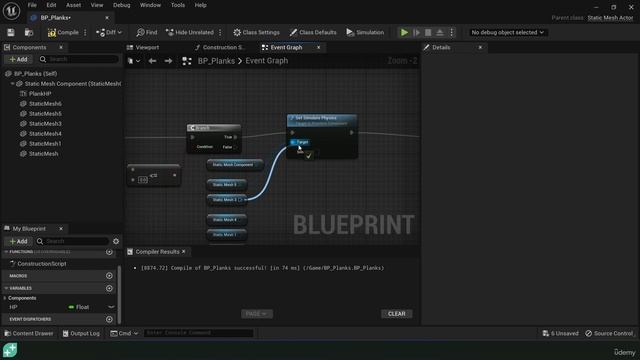Navigate forward in graph history
This screenshot has width=640, height=360.
tap(168, 61)
